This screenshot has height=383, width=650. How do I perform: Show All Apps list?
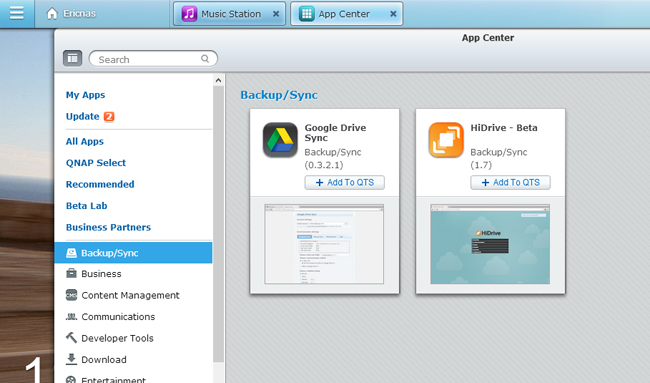pyautogui.click(x=85, y=141)
